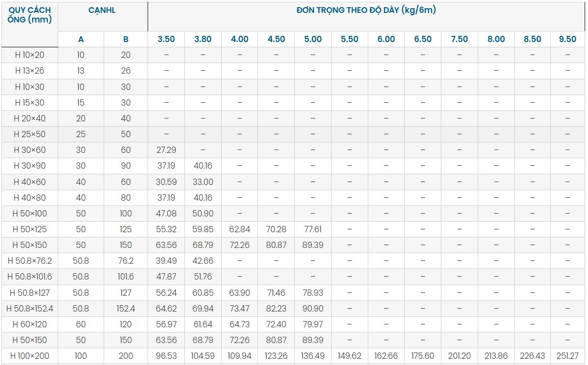The width and height of the screenshot is (588, 365).
Task: Select the "H 100×200" row label
Action: 30,356
